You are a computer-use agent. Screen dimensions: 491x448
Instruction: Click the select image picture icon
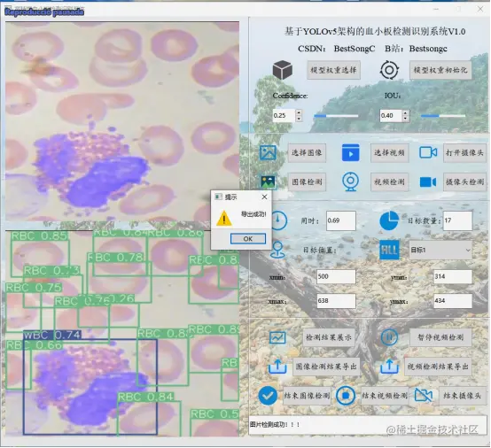(x=268, y=152)
